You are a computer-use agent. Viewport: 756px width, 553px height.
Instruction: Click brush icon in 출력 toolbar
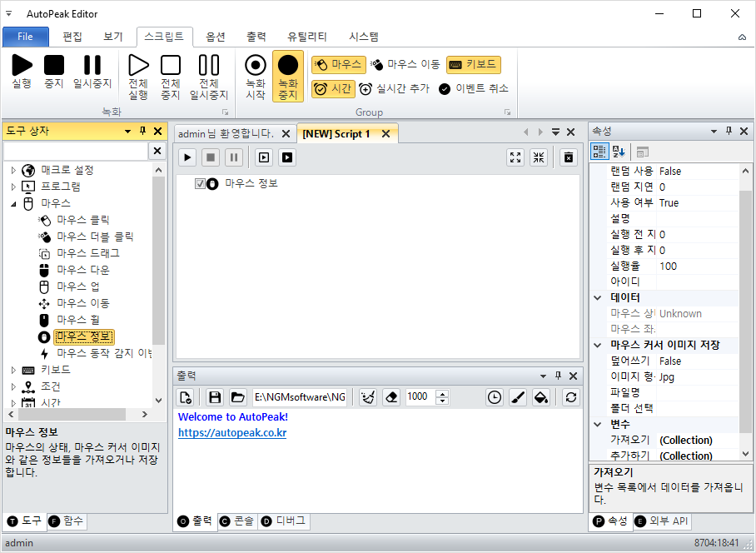(x=518, y=397)
